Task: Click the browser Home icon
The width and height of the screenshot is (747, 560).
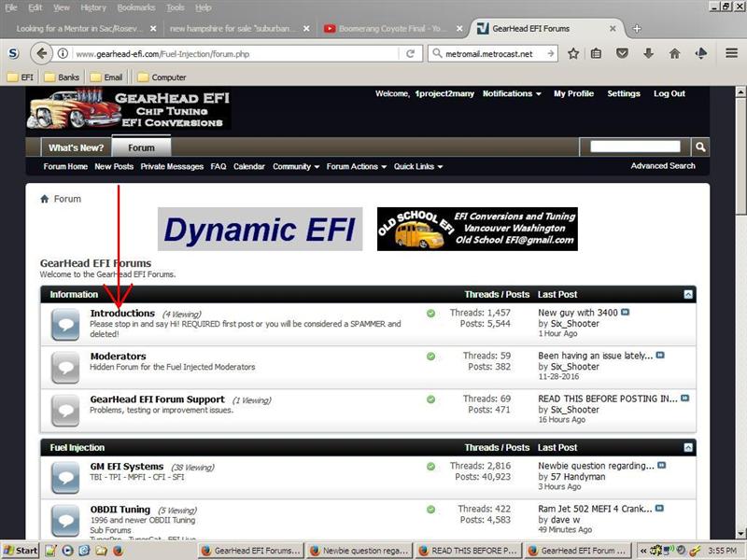Action: [675, 54]
